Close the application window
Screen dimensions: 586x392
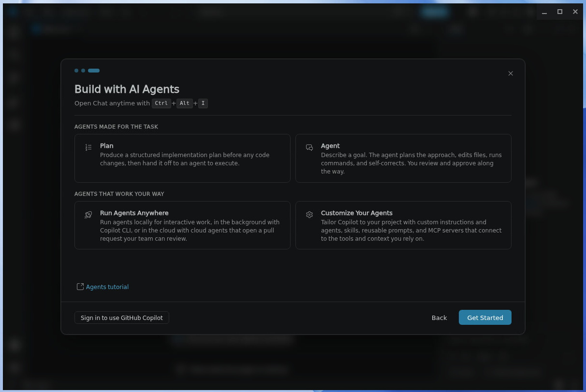(575, 12)
